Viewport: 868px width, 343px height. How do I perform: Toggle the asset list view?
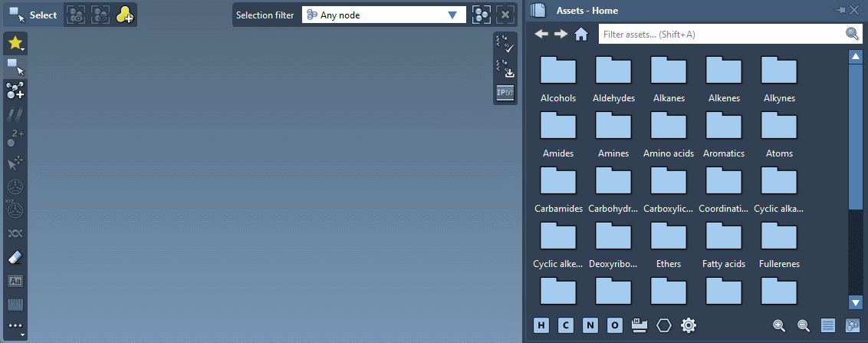click(x=828, y=325)
